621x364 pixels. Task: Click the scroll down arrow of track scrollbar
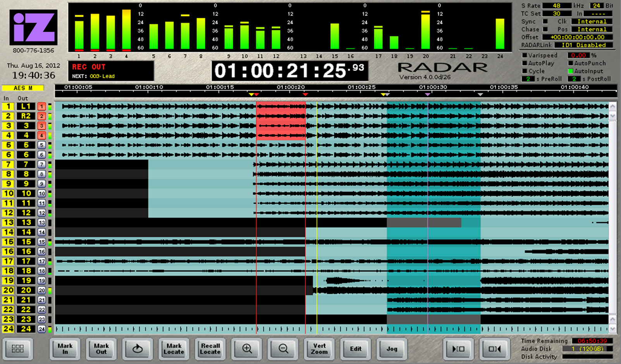click(x=612, y=116)
